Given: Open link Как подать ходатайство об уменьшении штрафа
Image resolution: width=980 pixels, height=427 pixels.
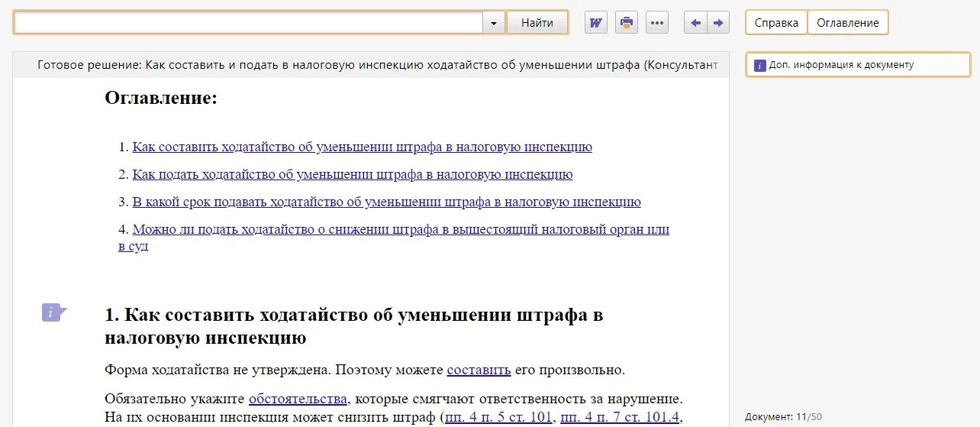Looking at the screenshot, I should (x=353, y=175).
